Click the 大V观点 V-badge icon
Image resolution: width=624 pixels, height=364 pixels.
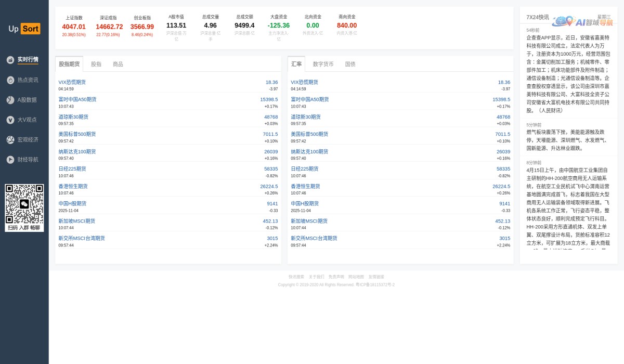pos(10,120)
